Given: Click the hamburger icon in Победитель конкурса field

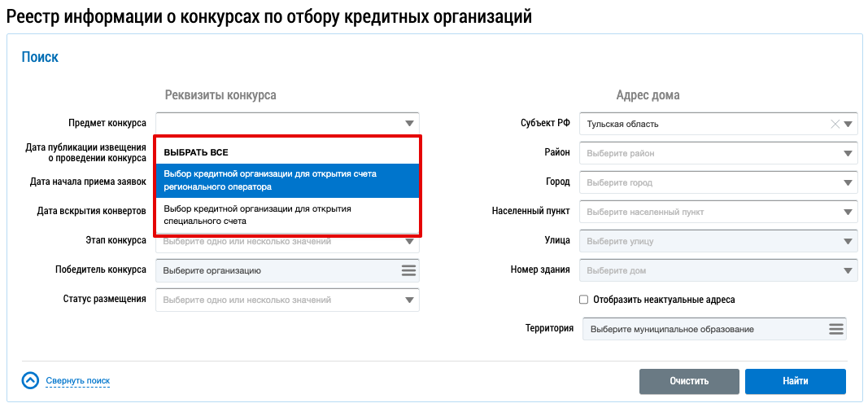Looking at the screenshot, I should point(408,270).
